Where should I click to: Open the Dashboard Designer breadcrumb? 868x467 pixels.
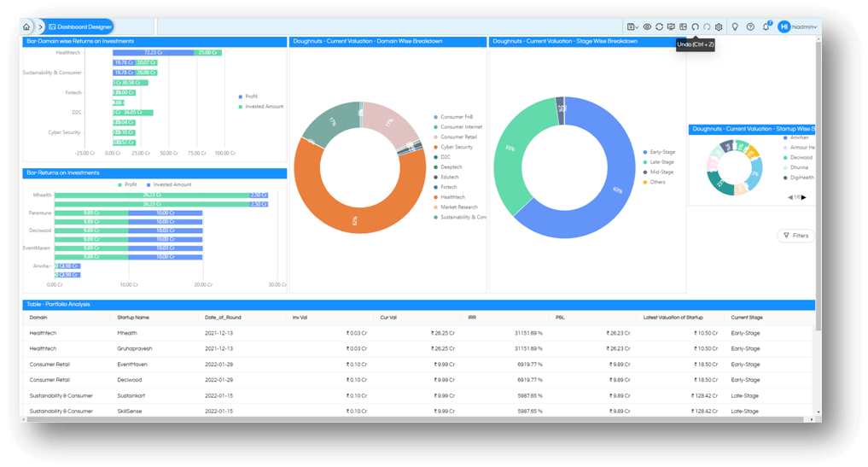point(79,26)
